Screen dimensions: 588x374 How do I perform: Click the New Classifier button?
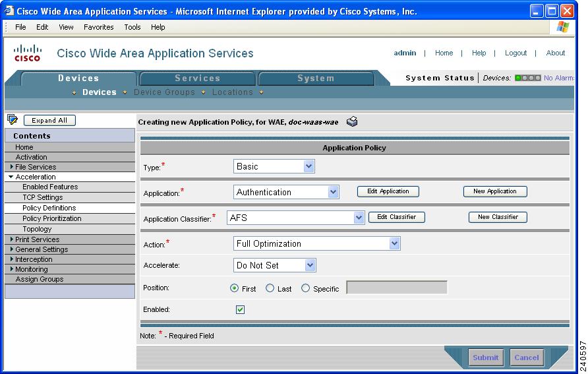click(498, 217)
